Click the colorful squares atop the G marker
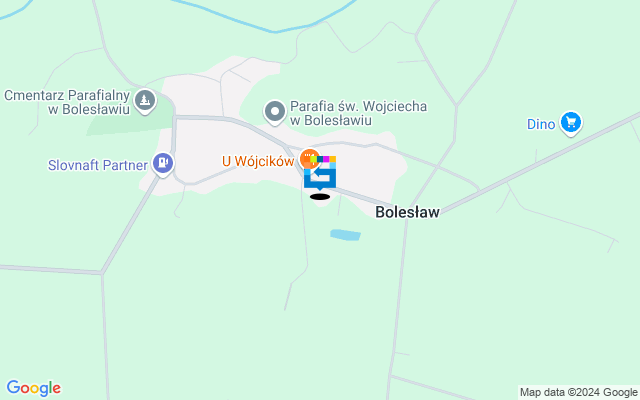This screenshot has height=400, width=640. coord(322,159)
